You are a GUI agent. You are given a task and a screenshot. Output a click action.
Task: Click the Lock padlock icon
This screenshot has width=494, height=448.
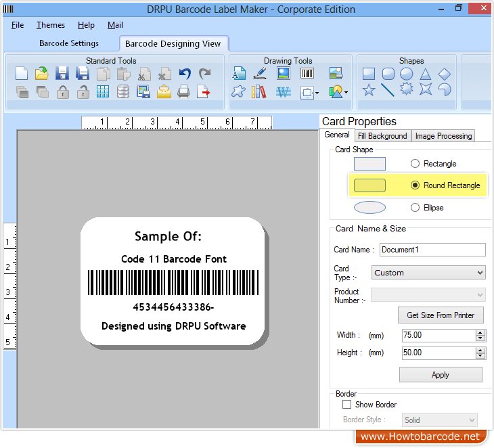pyautogui.click(x=63, y=92)
